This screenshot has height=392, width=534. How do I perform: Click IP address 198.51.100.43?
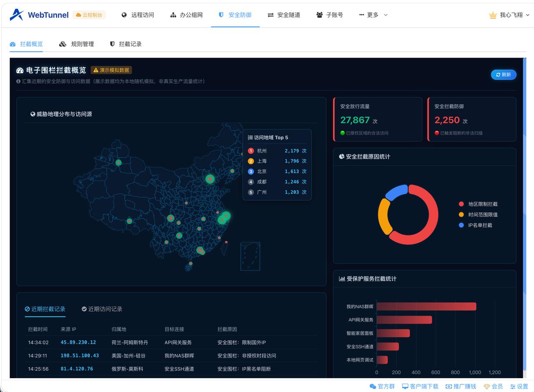point(80,356)
